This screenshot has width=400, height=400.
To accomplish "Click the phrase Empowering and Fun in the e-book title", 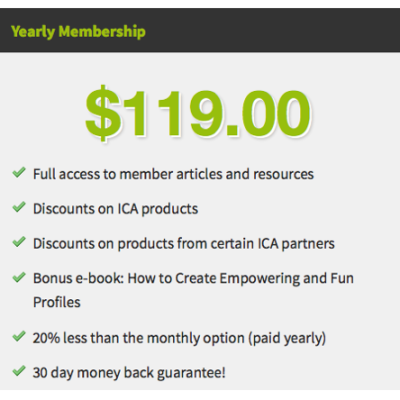I will click(287, 278).
